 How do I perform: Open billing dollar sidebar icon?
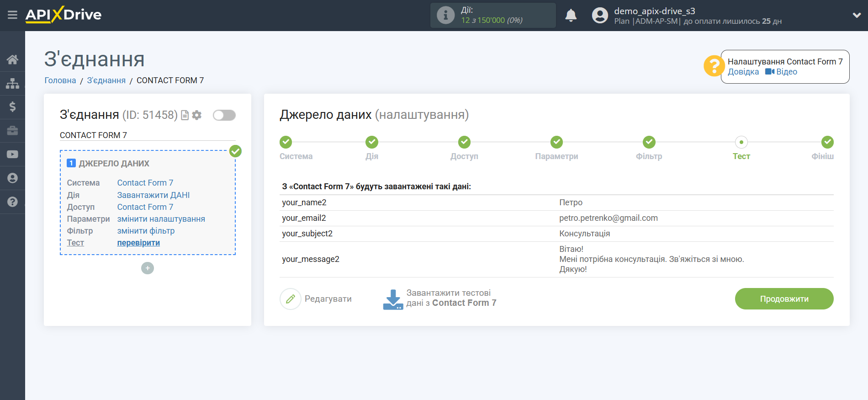click(x=12, y=107)
